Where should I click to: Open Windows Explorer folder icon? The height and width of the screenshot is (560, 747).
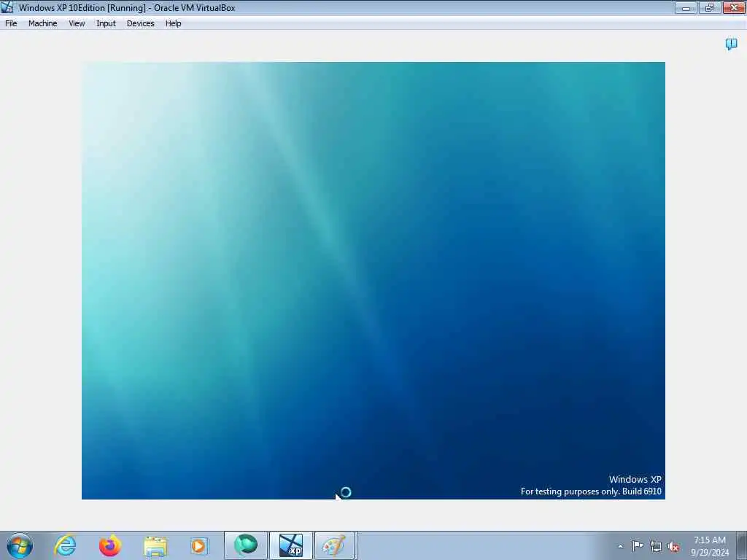155,545
